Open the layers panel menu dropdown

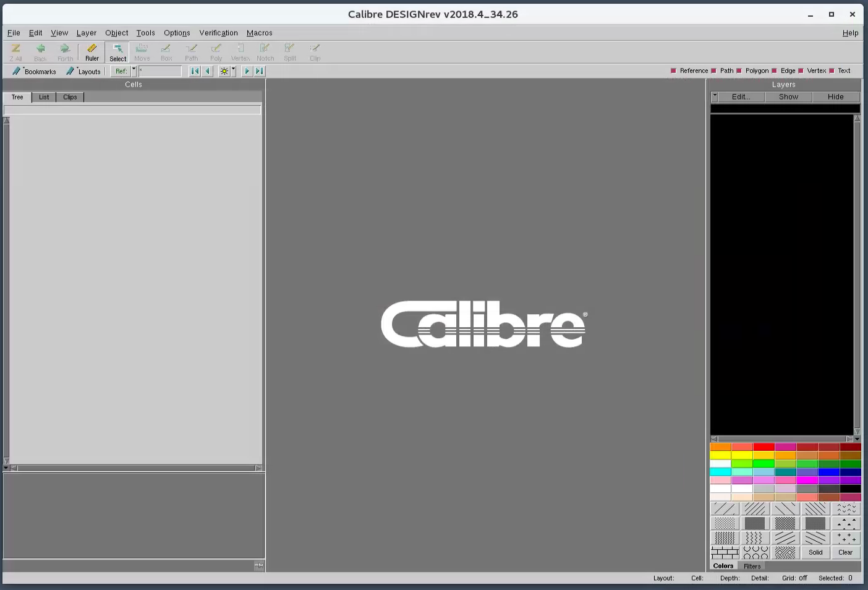click(715, 96)
